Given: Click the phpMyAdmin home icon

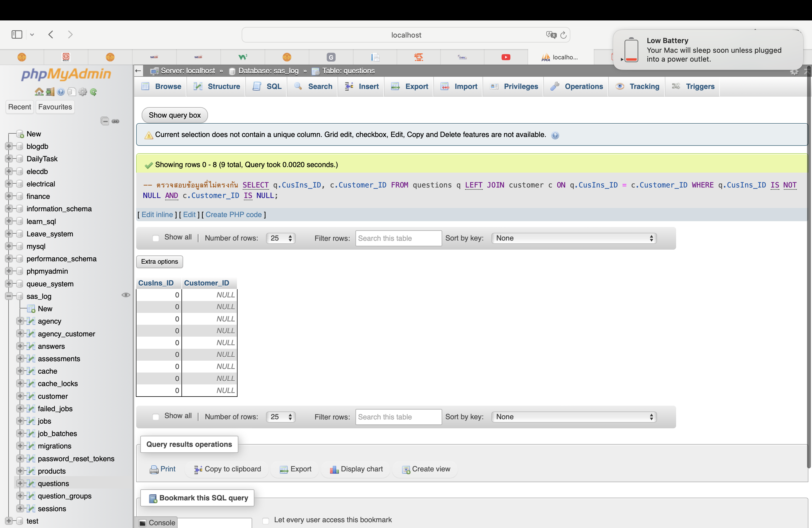Looking at the screenshot, I should [39, 92].
